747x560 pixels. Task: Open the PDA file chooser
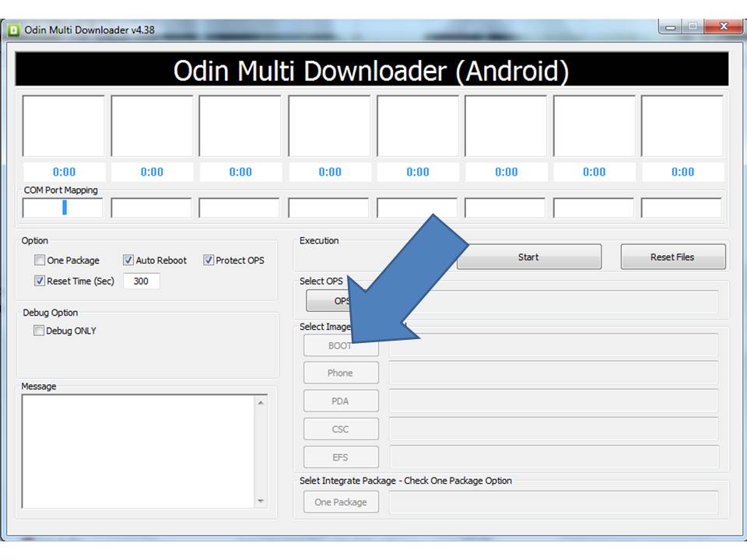[x=340, y=401]
